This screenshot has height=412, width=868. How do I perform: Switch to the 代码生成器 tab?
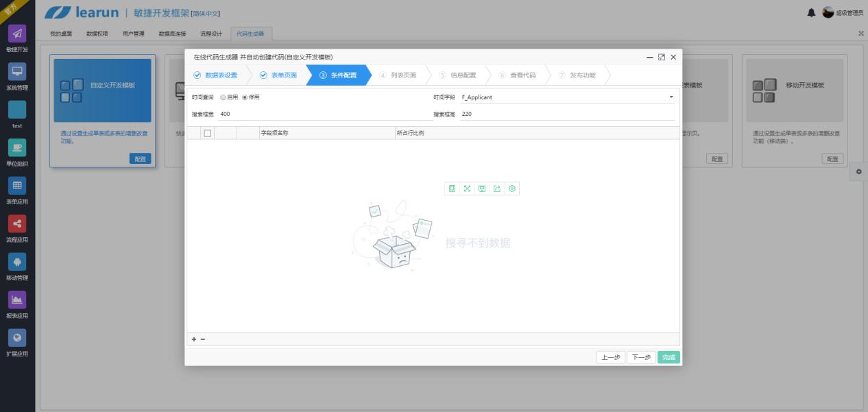click(250, 33)
